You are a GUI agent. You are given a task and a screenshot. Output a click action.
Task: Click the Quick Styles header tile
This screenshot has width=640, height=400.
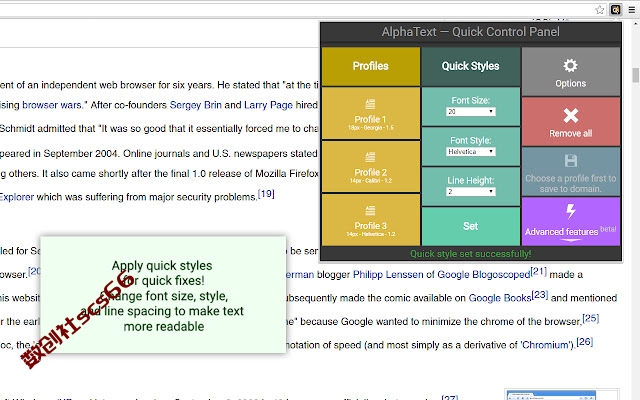pyautogui.click(x=471, y=66)
